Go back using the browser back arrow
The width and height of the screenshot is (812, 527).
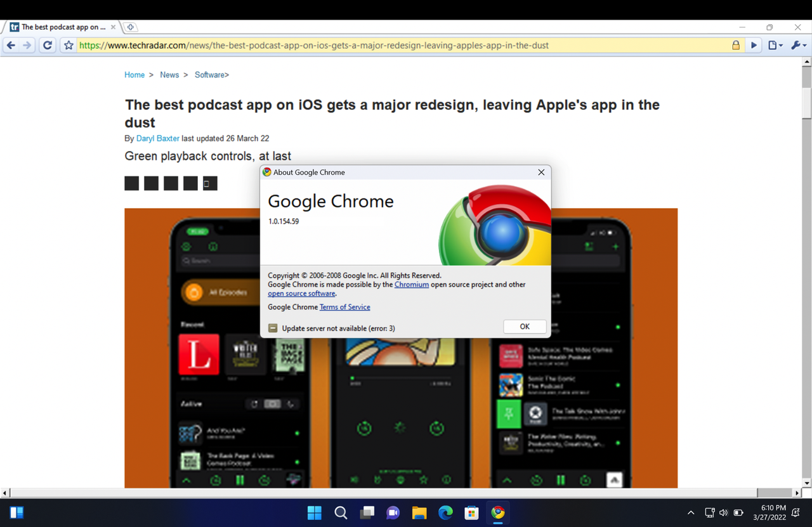tap(11, 46)
